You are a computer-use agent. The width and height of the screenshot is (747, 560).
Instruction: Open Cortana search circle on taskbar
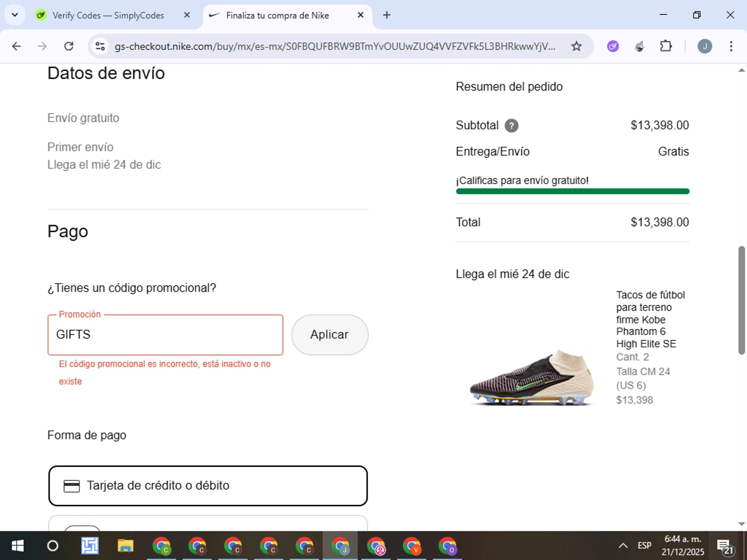pos(53,546)
